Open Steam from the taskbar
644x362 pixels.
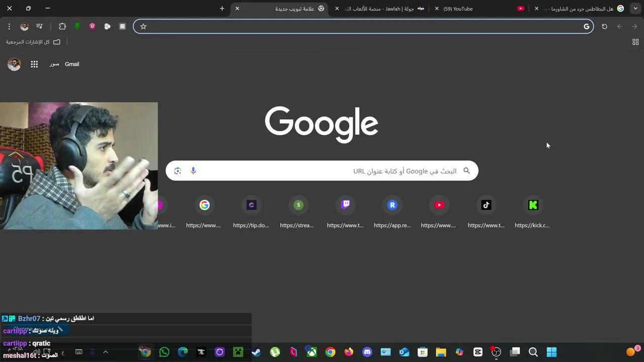pos(256,352)
